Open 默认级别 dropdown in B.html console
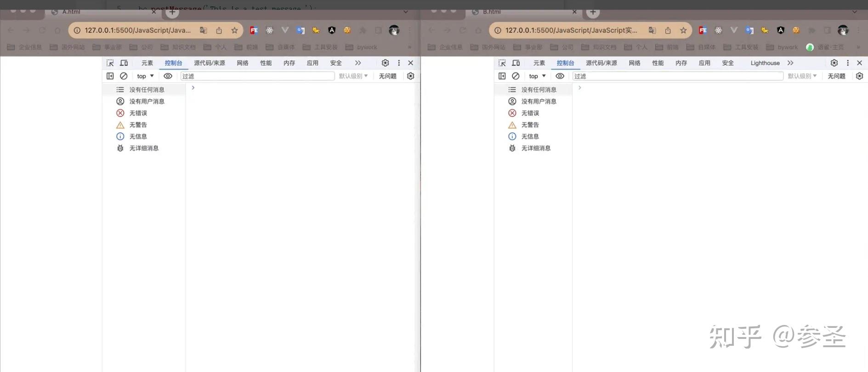Viewport: 868px width, 372px height. click(802, 76)
